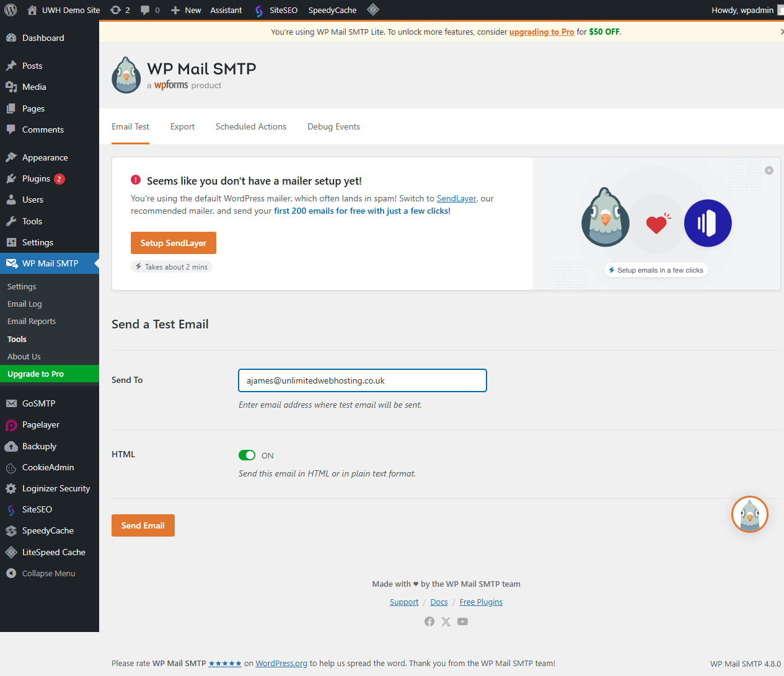
Task: Open the WordPress logo menu
Action: point(11,10)
